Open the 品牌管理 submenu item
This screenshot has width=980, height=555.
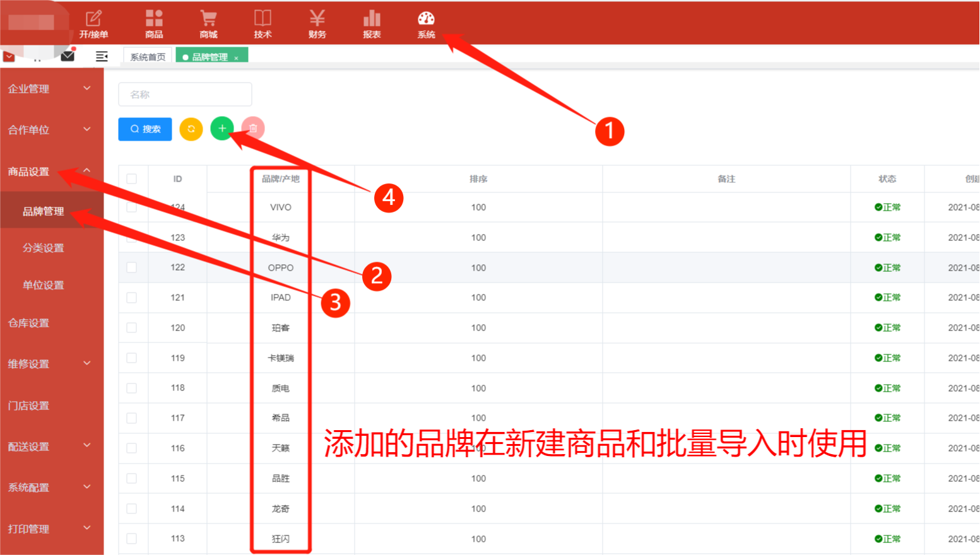pyautogui.click(x=52, y=211)
